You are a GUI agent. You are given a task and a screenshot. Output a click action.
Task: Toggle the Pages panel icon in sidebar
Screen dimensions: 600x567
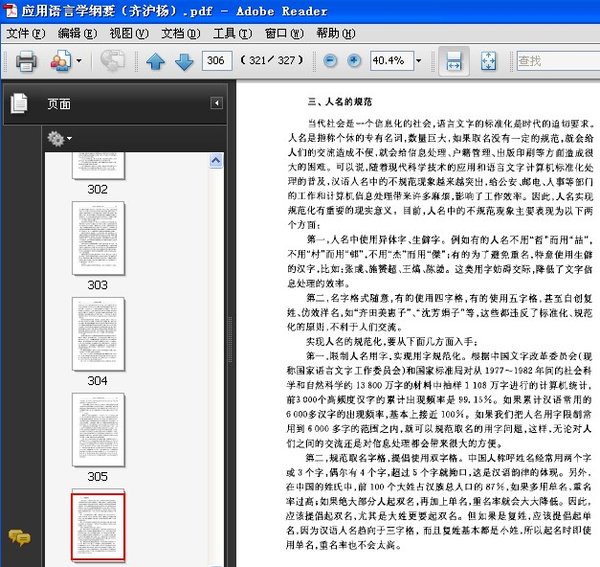[x=18, y=103]
